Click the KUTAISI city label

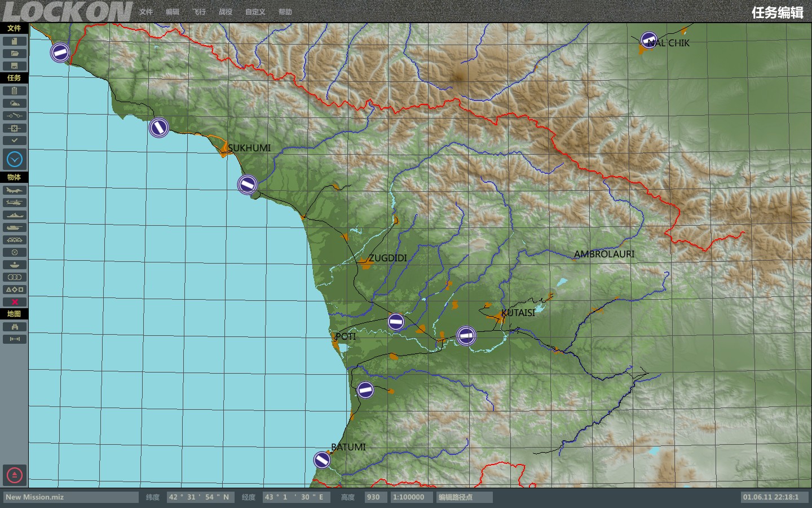tap(518, 313)
